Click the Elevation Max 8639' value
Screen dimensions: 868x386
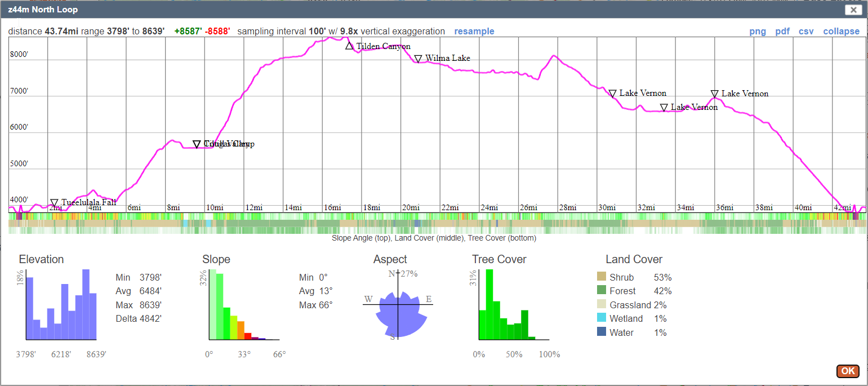pyautogui.click(x=150, y=305)
